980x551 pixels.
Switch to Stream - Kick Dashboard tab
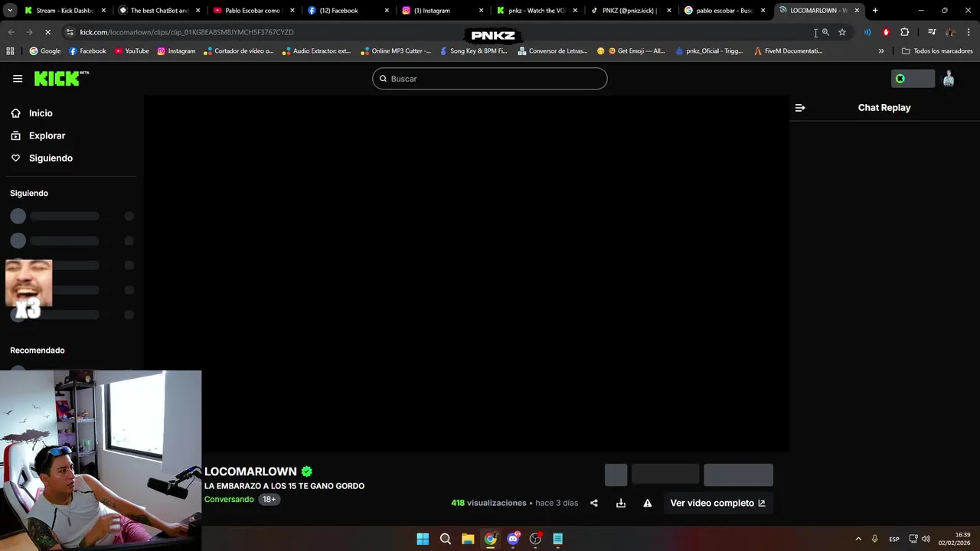tap(64, 11)
